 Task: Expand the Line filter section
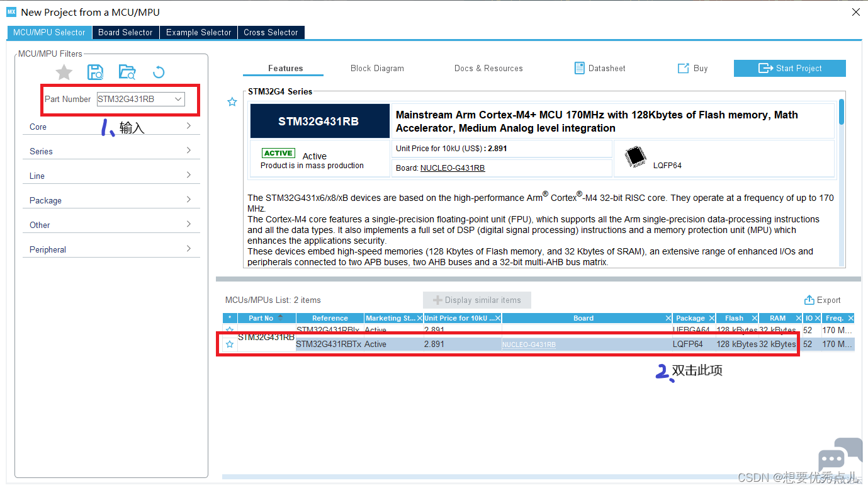pos(111,176)
